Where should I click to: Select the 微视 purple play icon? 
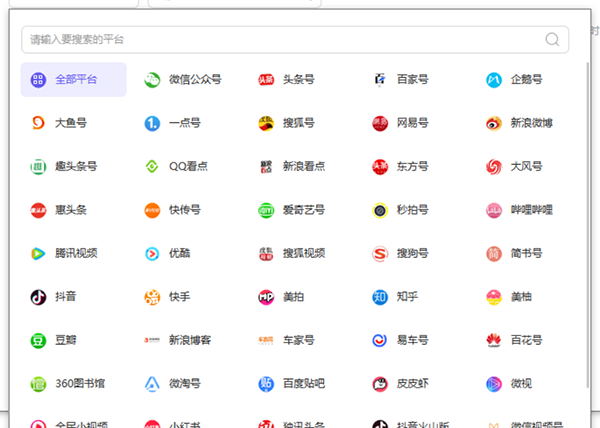494,384
